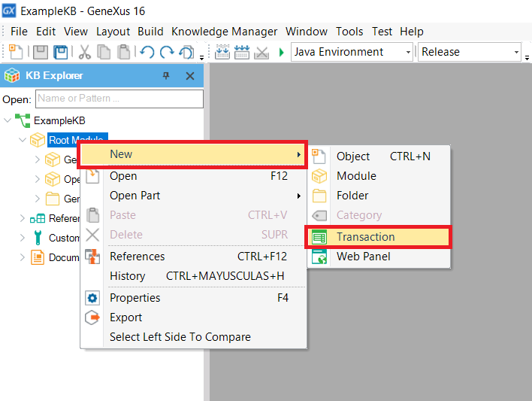Choose Select Left Side To Compare
Screen dimensions: 532x401
click(x=193, y=337)
